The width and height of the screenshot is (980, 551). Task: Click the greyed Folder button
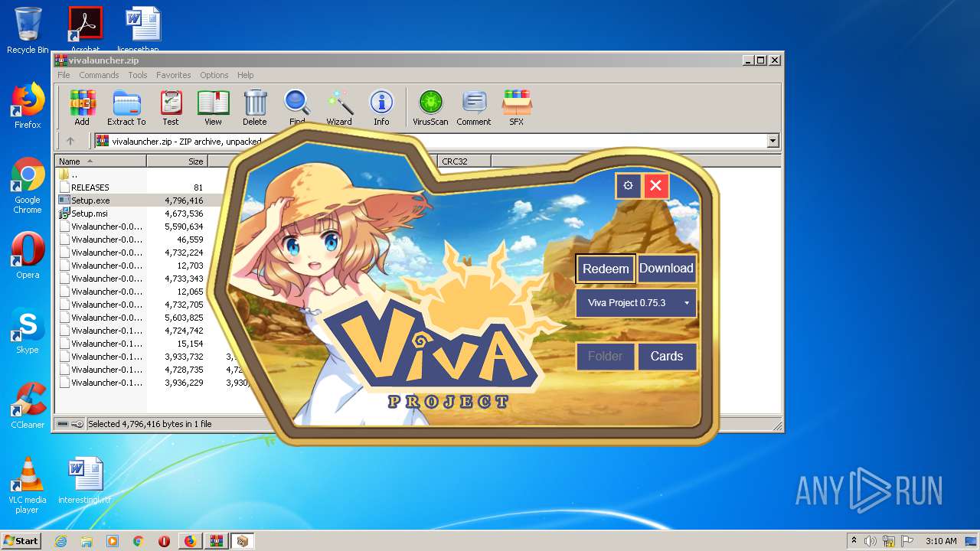[606, 357]
